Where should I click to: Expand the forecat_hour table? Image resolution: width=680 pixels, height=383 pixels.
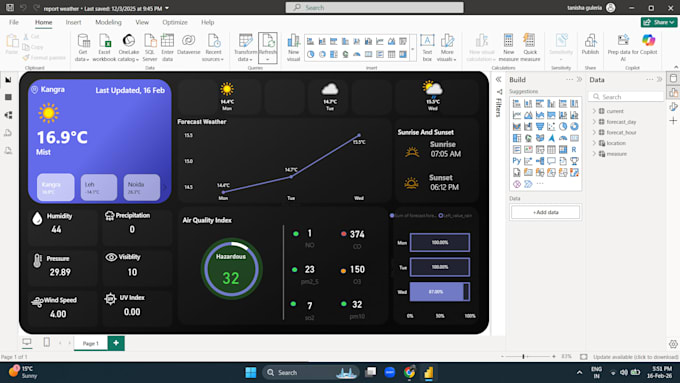click(x=594, y=132)
